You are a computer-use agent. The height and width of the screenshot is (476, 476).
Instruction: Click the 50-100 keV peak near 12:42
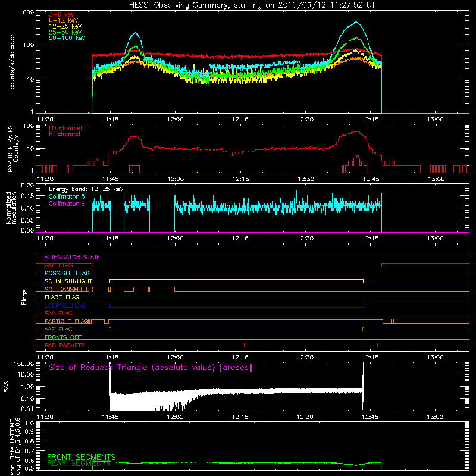[x=355, y=22]
